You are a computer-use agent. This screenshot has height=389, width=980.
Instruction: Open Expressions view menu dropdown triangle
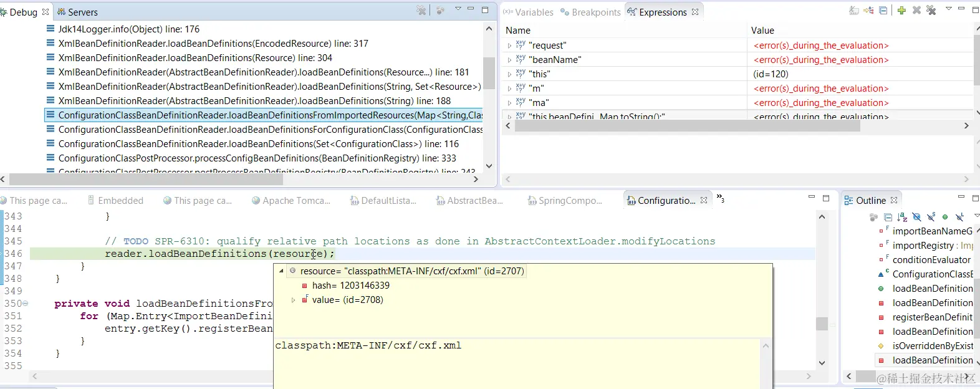[x=948, y=9]
